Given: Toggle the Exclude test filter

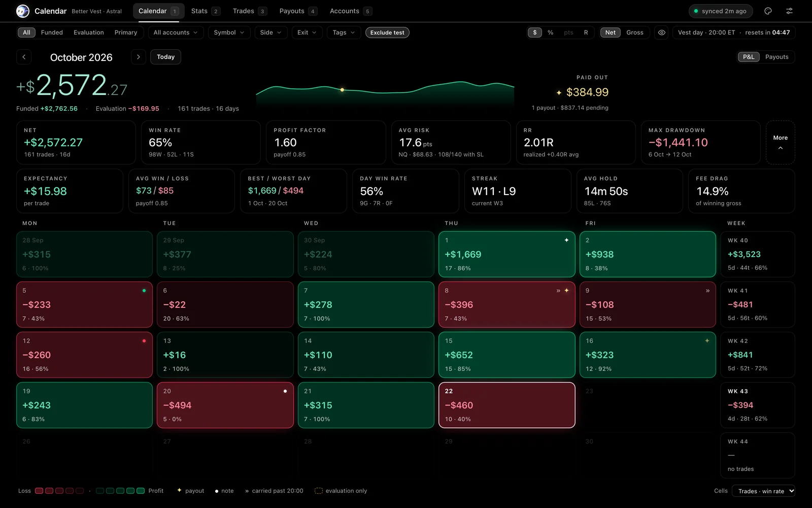Looking at the screenshot, I should [x=387, y=33].
